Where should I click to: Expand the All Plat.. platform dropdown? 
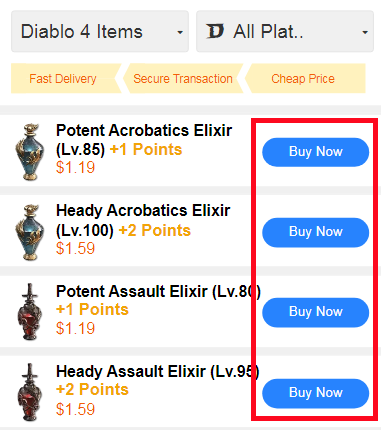click(285, 31)
